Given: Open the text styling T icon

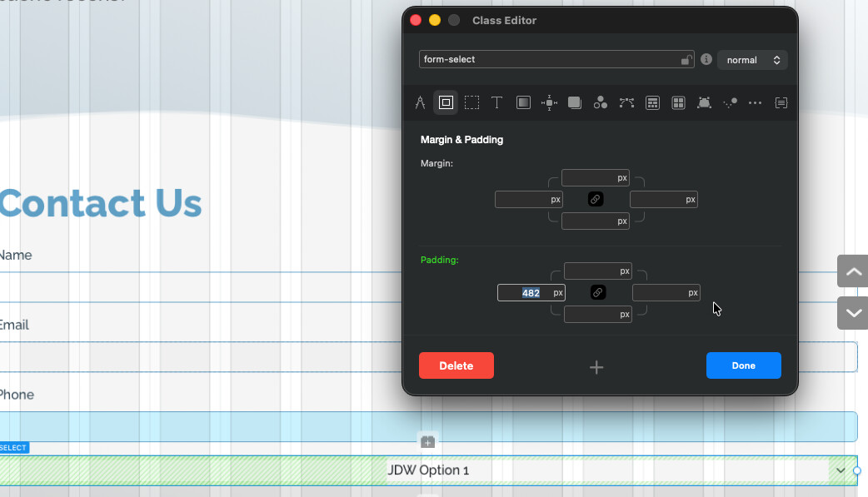Looking at the screenshot, I should click(x=496, y=103).
